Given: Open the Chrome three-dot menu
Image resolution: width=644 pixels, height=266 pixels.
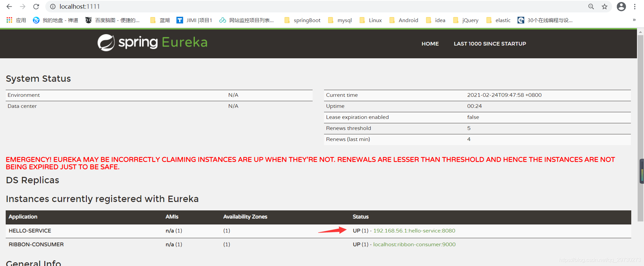Looking at the screenshot, I should tap(635, 6).
